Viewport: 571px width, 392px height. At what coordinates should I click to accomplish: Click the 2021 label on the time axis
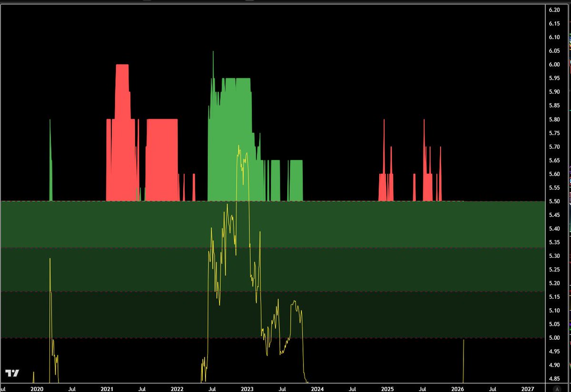[x=107, y=388]
